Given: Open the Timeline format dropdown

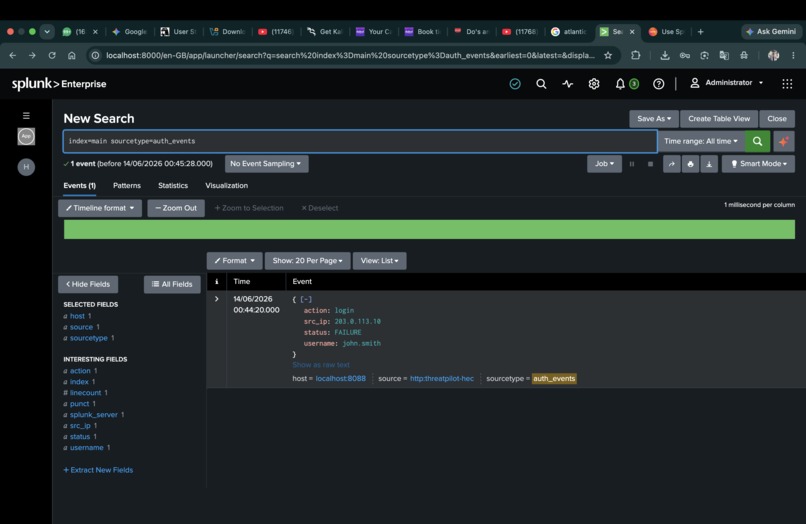Looking at the screenshot, I should coord(100,208).
